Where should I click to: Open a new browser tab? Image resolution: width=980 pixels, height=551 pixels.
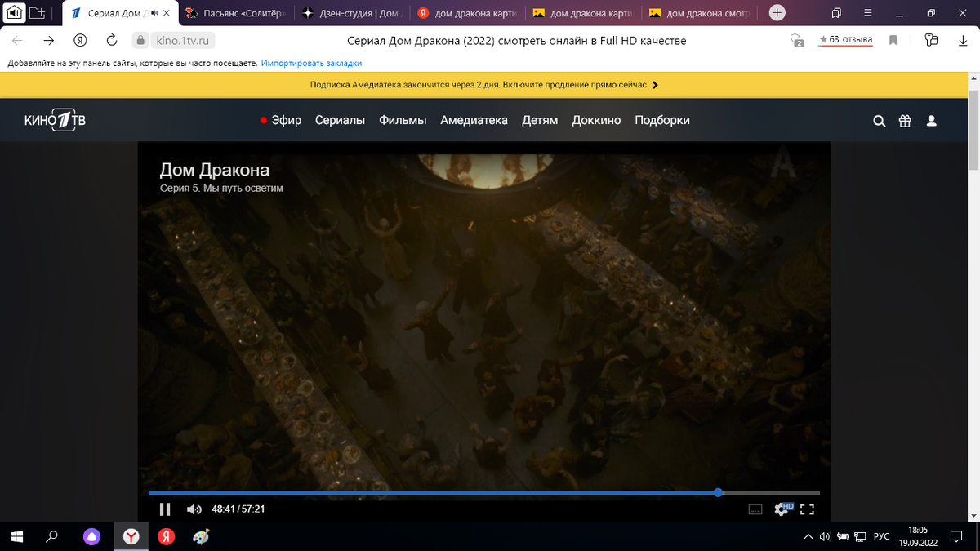click(777, 13)
